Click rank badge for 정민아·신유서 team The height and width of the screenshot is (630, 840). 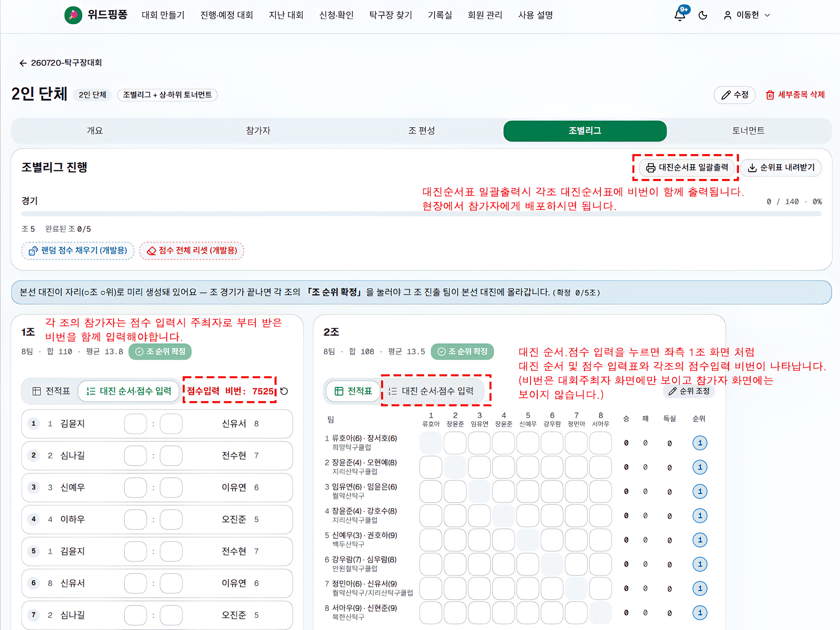pyautogui.click(x=700, y=589)
